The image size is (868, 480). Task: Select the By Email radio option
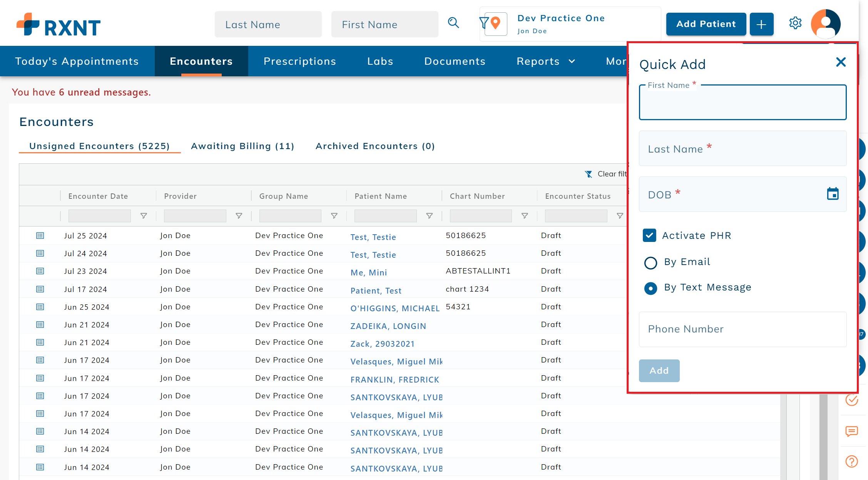click(651, 263)
